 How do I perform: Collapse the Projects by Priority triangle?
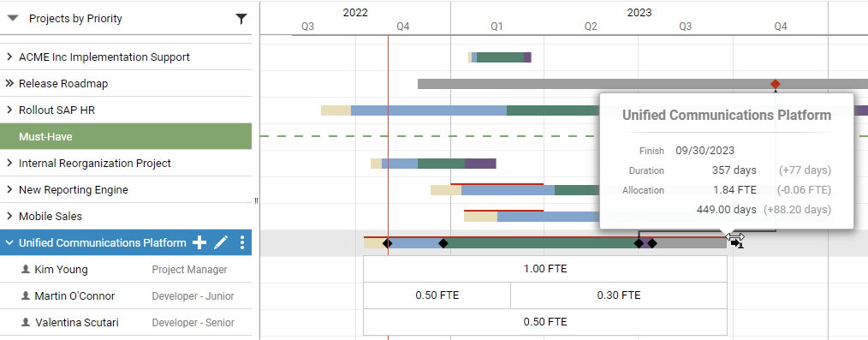point(13,18)
